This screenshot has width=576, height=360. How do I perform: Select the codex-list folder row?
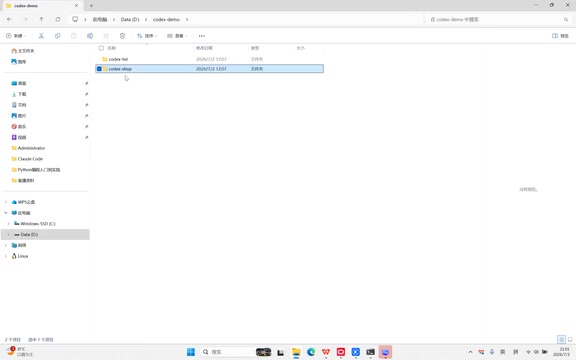tap(209, 59)
